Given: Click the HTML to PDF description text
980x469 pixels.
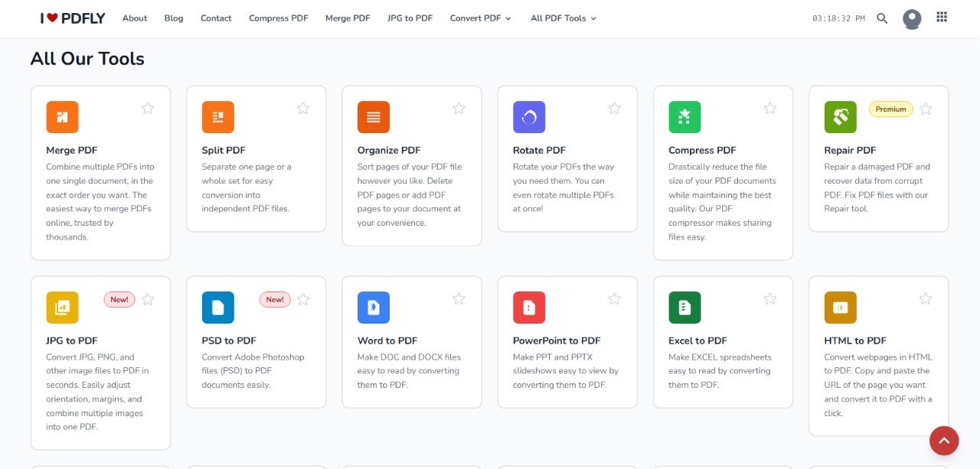Looking at the screenshot, I should pos(878,385).
